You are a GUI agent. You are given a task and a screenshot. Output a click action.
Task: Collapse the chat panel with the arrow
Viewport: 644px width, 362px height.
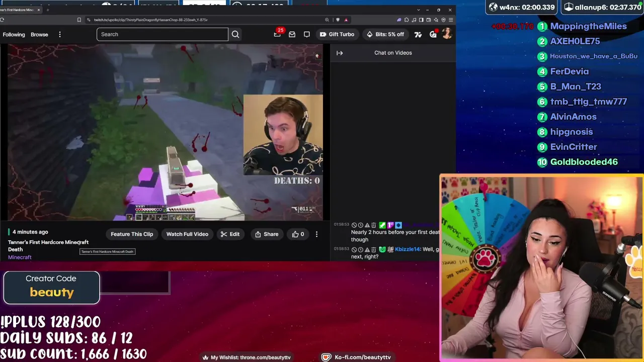[x=340, y=53]
